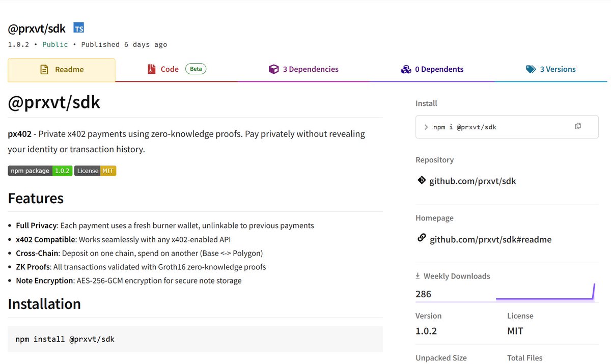Click the npm package 1.0.2 badge
611x364 pixels.
pyautogui.click(x=40, y=171)
